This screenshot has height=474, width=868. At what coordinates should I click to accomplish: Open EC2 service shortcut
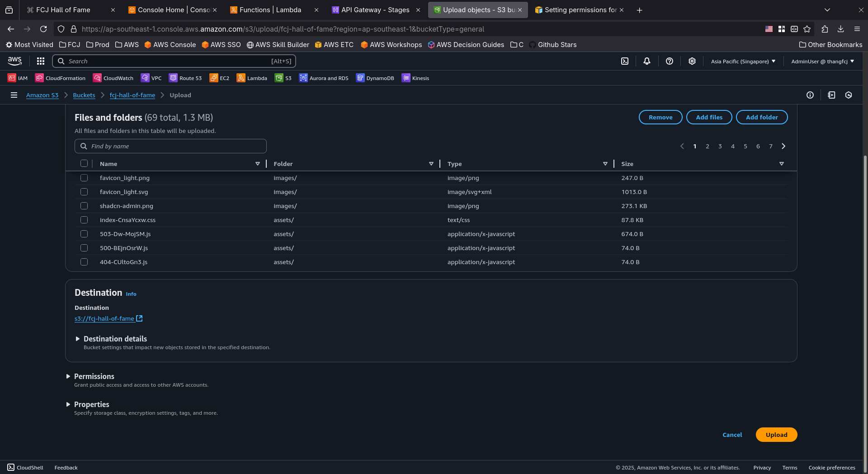click(x=219, y=78)
